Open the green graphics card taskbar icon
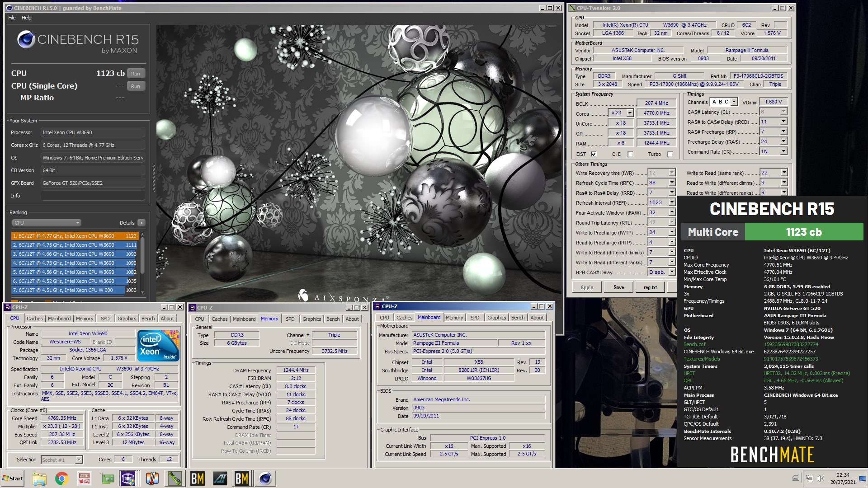Screen dimensions: 868x488 (107, 479)
